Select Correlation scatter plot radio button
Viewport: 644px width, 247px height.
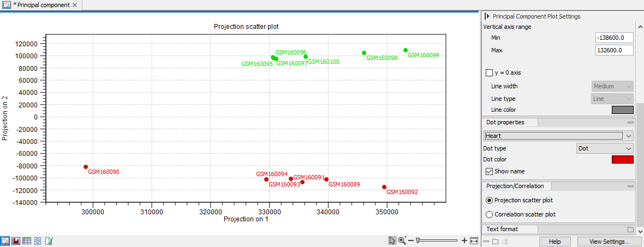[x=489, y=214]
